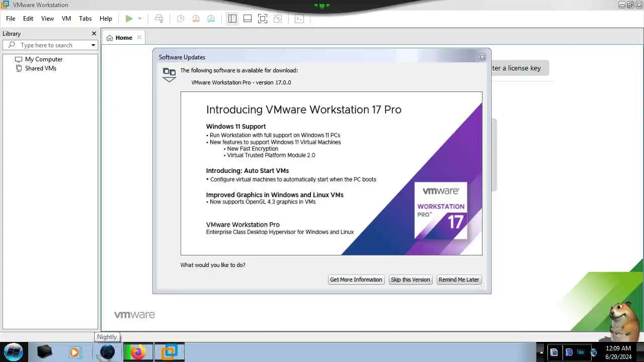Open the Edit menu

click(28, 19)
